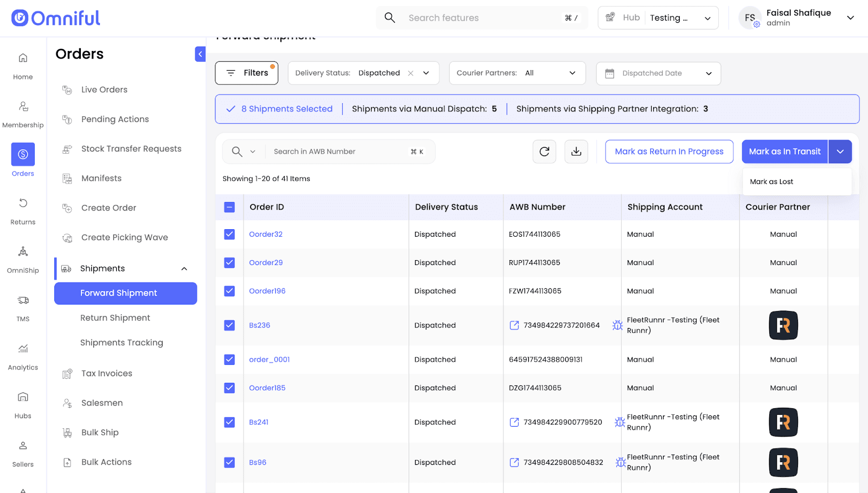The width and height of the screenshot is (868, 493).
Task: Uncheck the Oorder32 row checkbox
Action: (x=229, y=234)
